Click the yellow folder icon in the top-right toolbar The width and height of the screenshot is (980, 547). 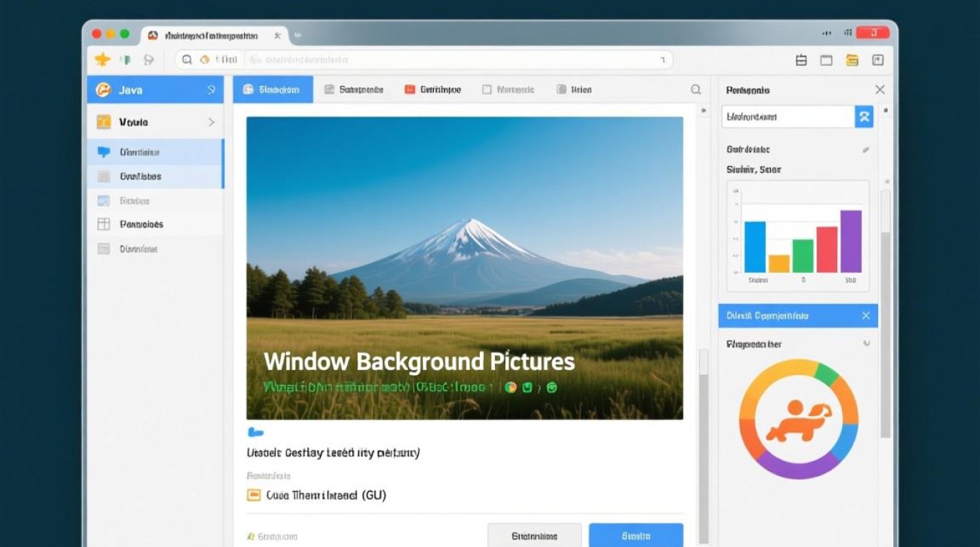pos(852,61)
